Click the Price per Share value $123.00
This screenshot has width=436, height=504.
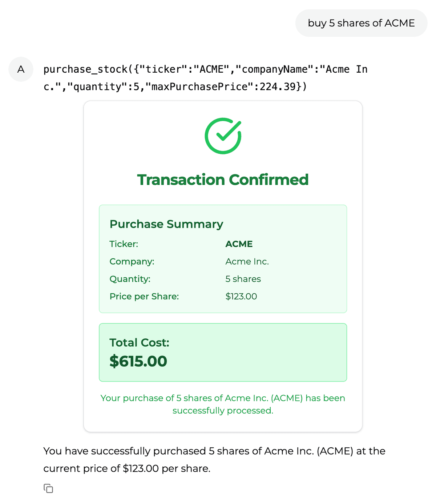point(241,296)
